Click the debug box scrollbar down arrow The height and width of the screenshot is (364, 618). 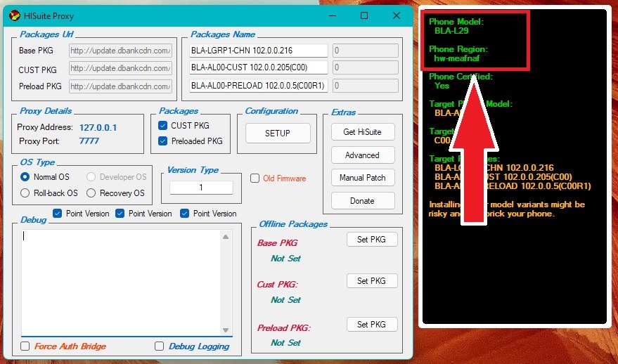pos(226,330)
